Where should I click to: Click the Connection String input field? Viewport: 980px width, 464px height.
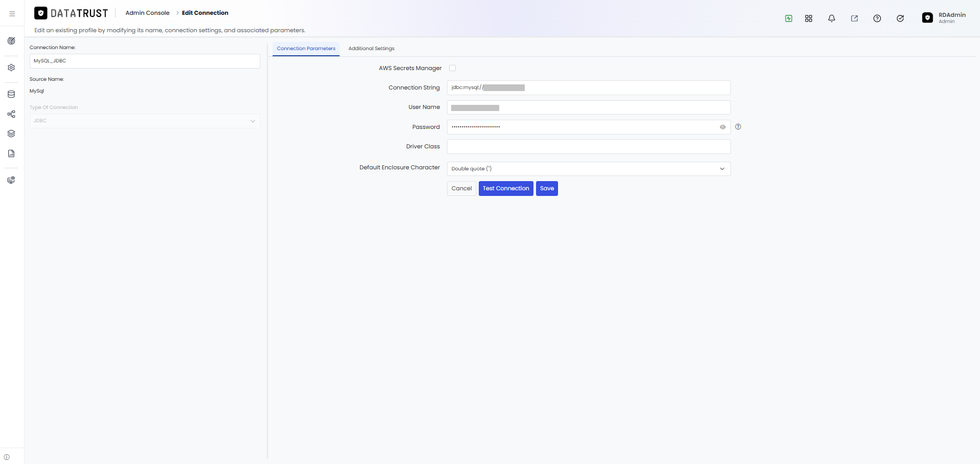coord(589,87)
